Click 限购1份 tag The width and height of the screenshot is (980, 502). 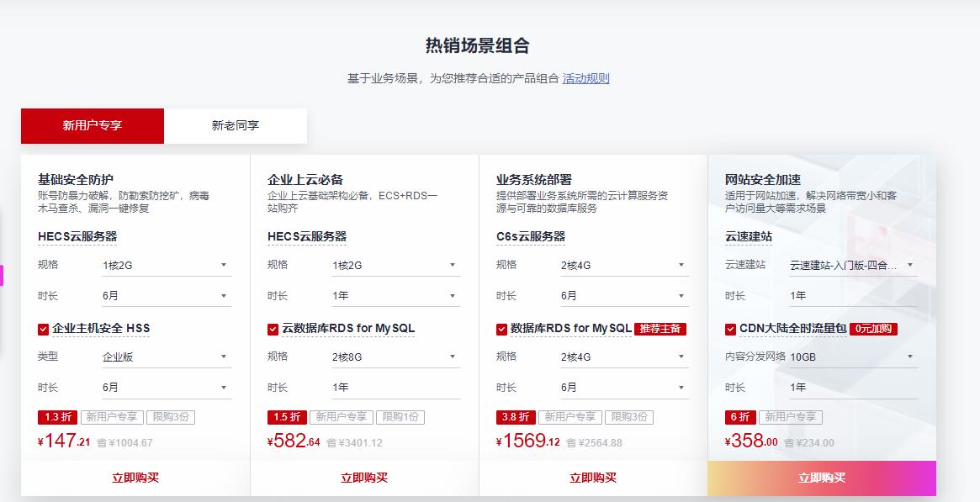tap(400, 417)
